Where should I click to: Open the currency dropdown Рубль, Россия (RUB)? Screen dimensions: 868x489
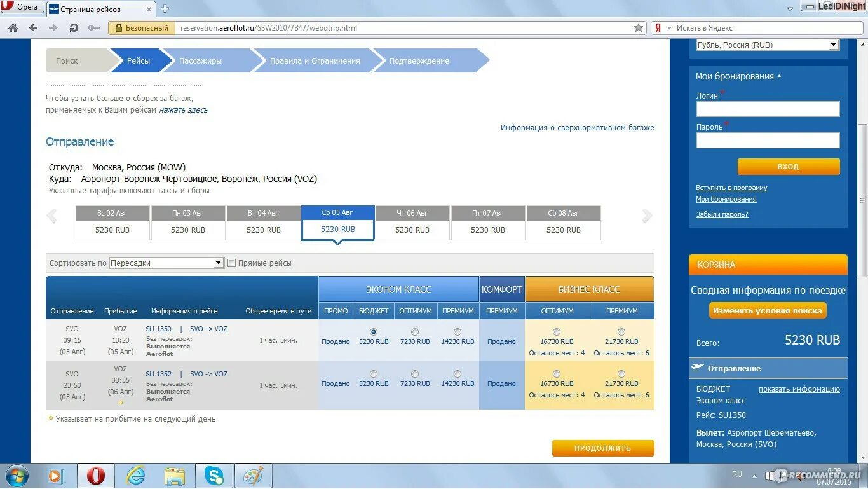pos(768,45)
